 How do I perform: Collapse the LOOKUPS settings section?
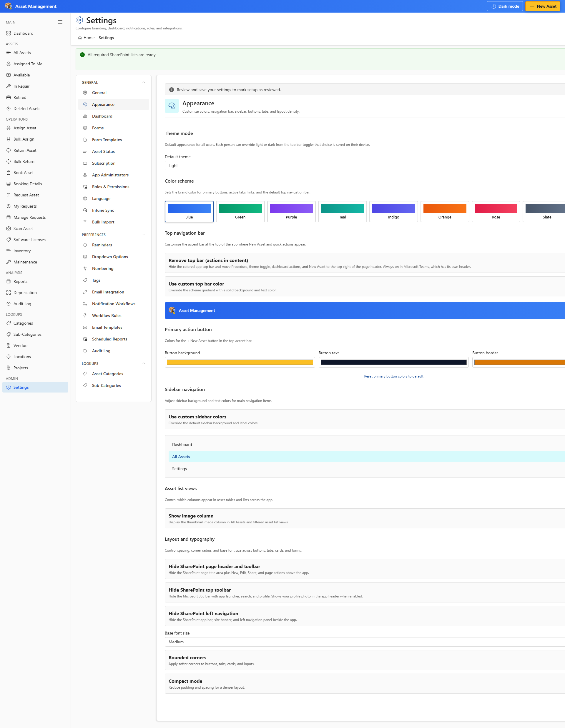point(143,363)
